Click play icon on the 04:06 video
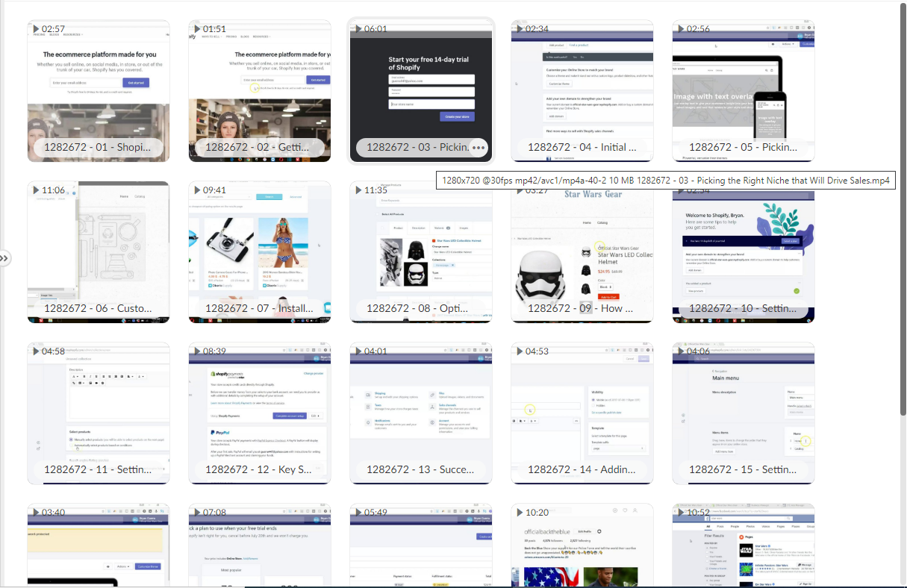 (681, 351)
